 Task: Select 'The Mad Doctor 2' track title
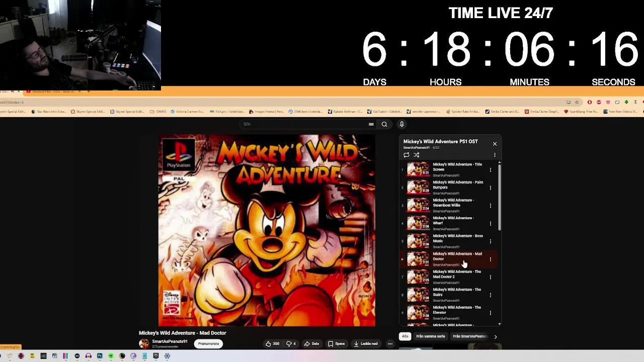pos(457,274)
